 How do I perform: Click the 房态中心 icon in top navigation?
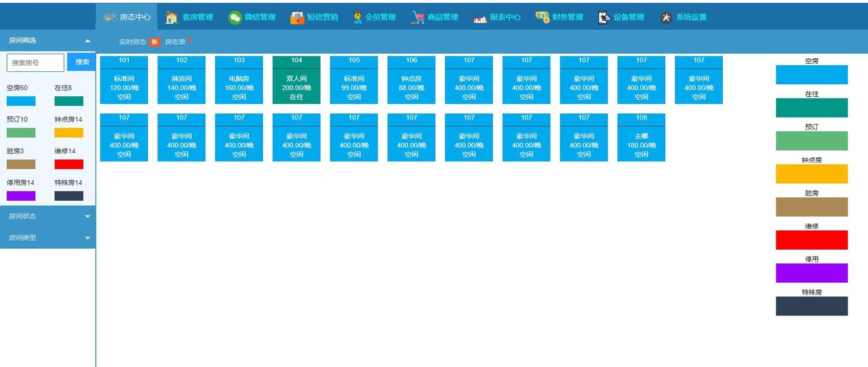(110, 17)
